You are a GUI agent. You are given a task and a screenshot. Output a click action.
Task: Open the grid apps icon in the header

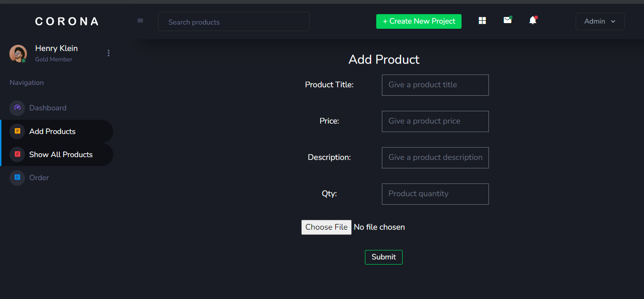(482, 21)
